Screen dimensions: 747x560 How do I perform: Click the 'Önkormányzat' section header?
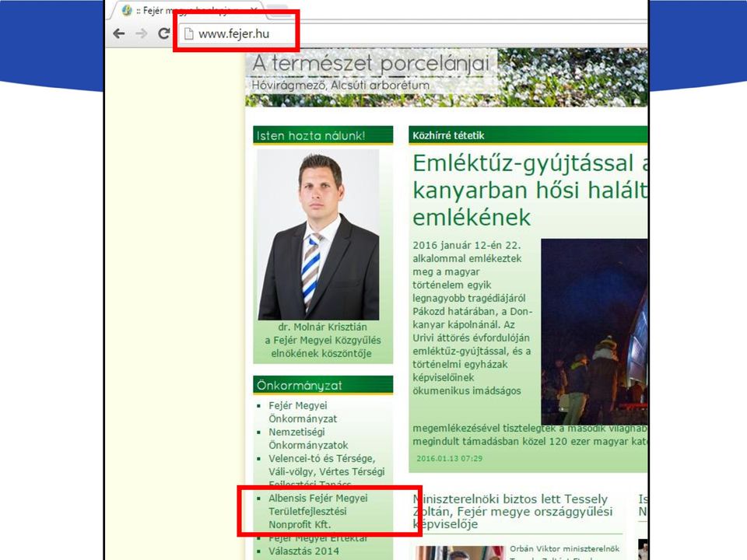(x=323, y=385)
